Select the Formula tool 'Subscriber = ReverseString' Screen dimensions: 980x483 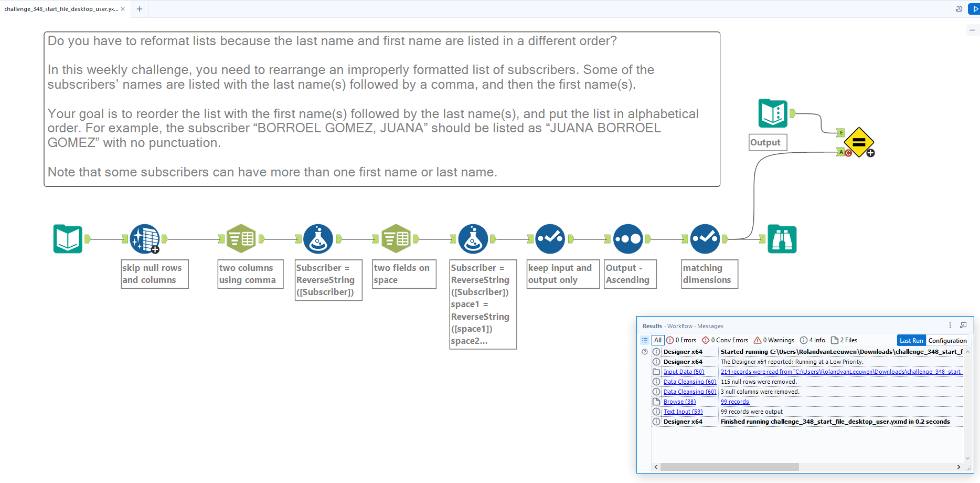click(318, 239)
